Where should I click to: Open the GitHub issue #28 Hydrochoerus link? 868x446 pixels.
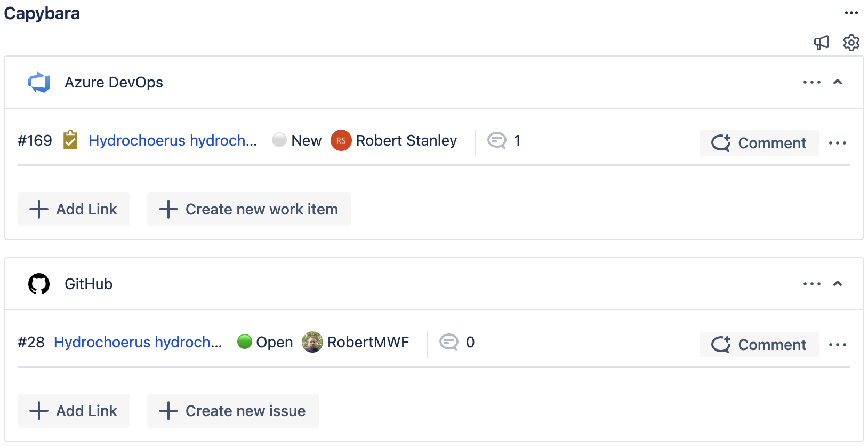(x=138, y=343)
